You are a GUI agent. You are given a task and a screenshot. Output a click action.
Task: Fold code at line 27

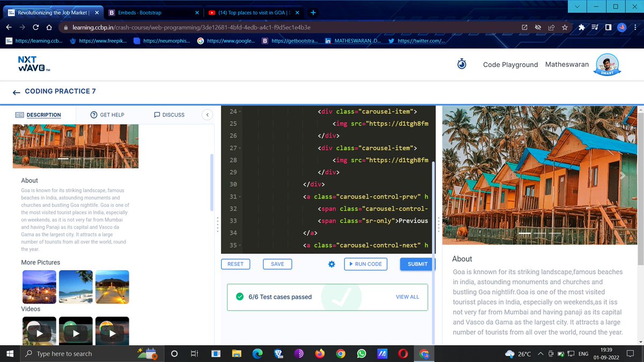(240, 148)
